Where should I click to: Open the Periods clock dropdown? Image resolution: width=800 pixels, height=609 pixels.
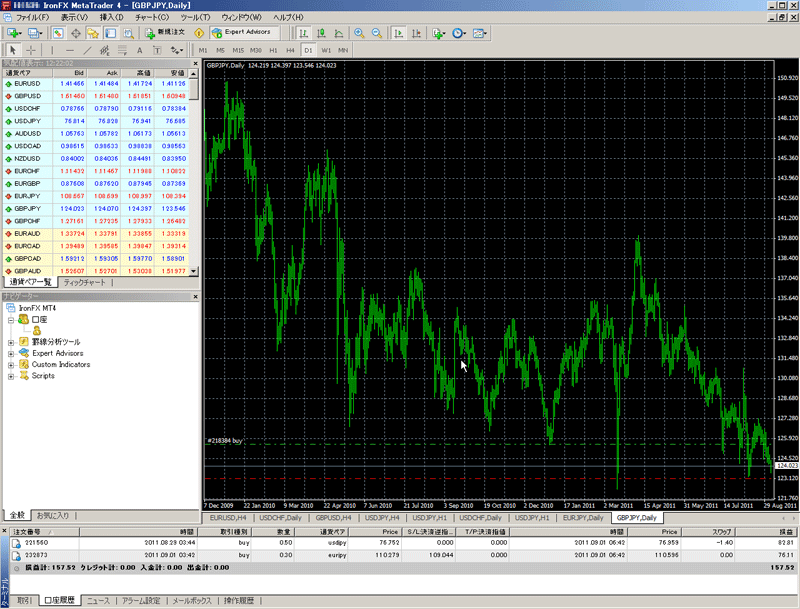[459, 33]
